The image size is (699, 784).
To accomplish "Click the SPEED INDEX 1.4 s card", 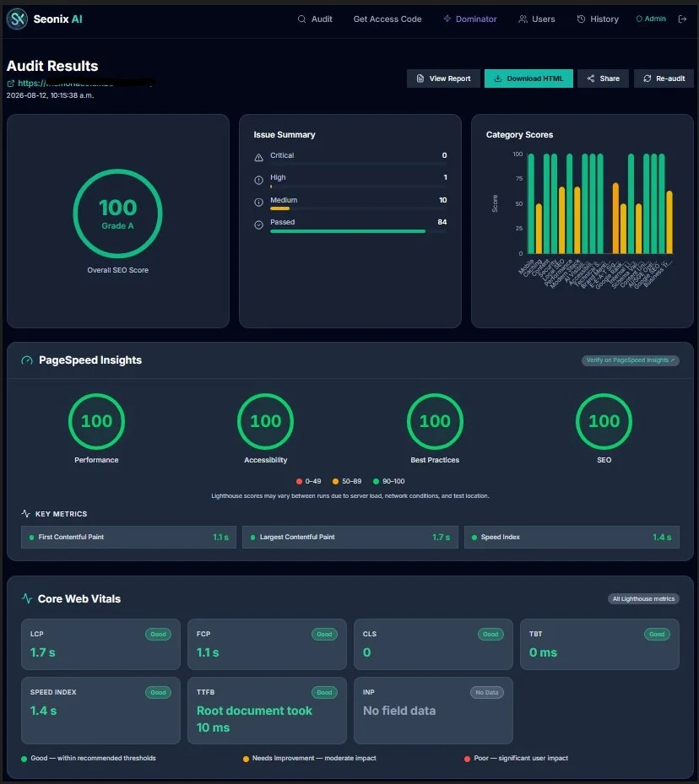I will tap(100, 711).
